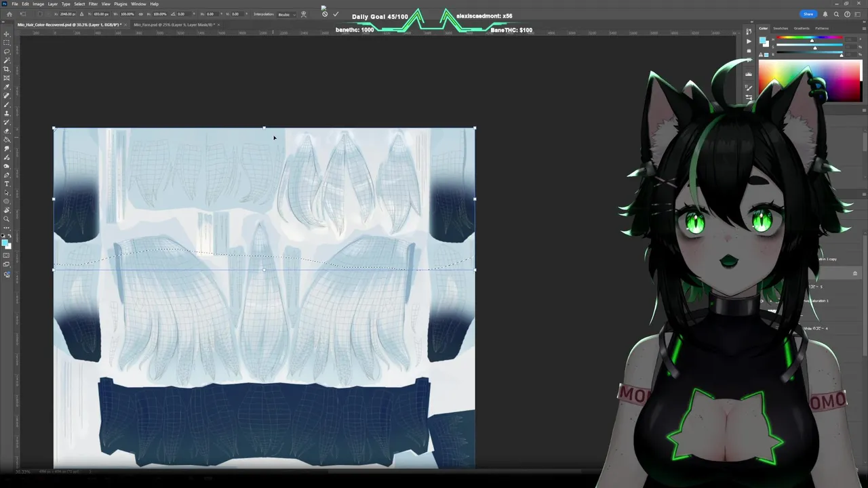Select the Eyedropper tool
868x488 pixels.
click(7, 87)
